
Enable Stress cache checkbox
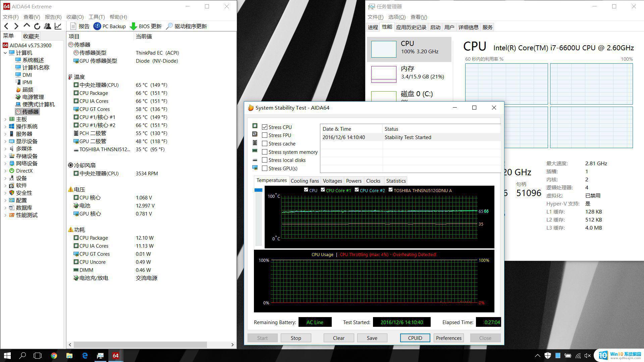[x=265, y=143]
